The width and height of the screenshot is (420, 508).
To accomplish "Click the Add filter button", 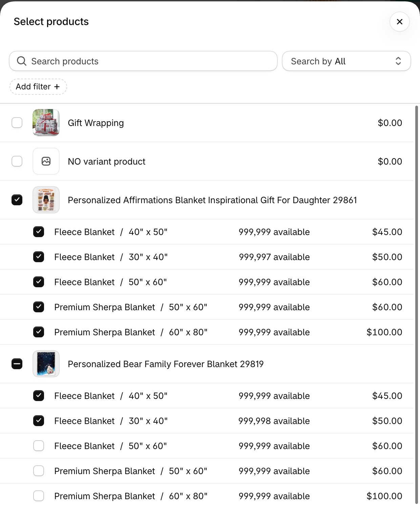I will [38, 87].
